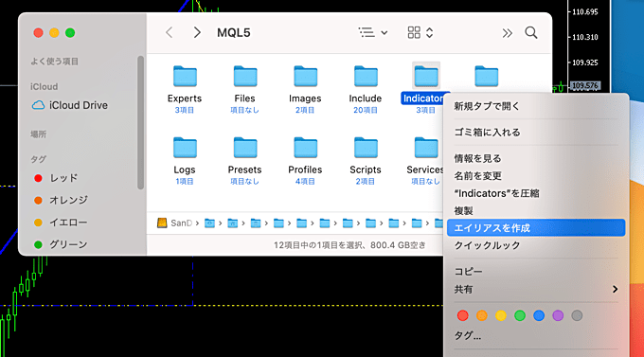
Task: Expand the 共有 submenu
Action: pos(536,289)
